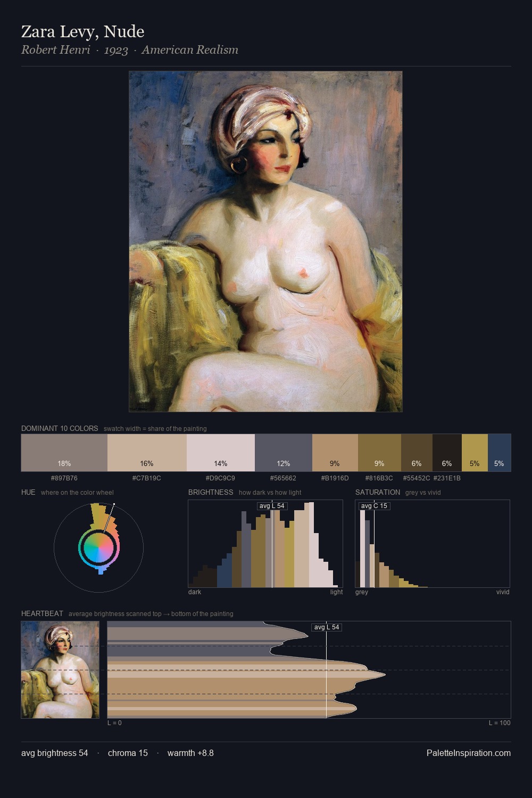Click the 'L = 0' axis label
This screenshot has width=532, height=798.
point(114,722)
